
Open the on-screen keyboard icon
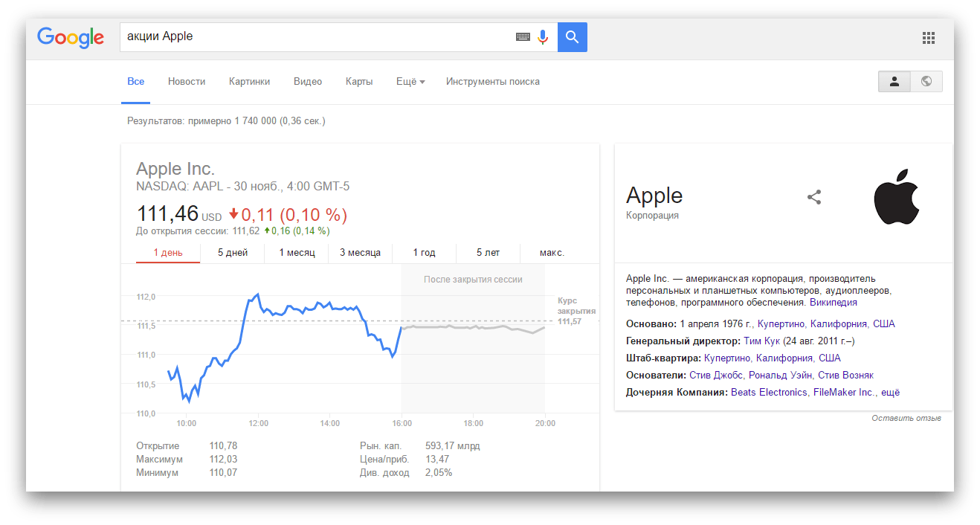pos(523,36)
